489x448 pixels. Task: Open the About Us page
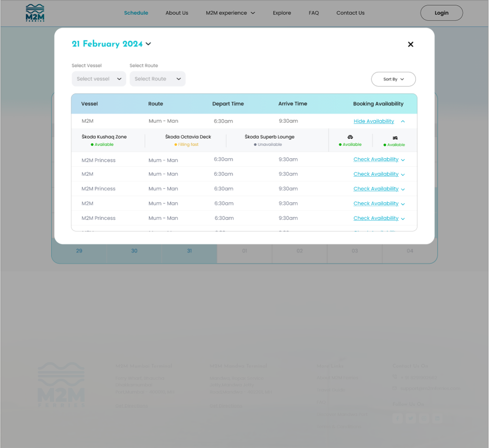click(x=177, y=13)
